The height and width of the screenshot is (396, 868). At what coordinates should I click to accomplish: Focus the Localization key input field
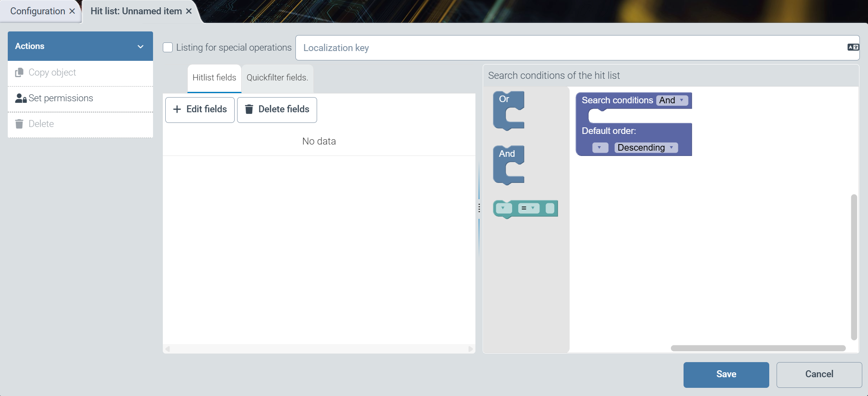coord(571,48)
